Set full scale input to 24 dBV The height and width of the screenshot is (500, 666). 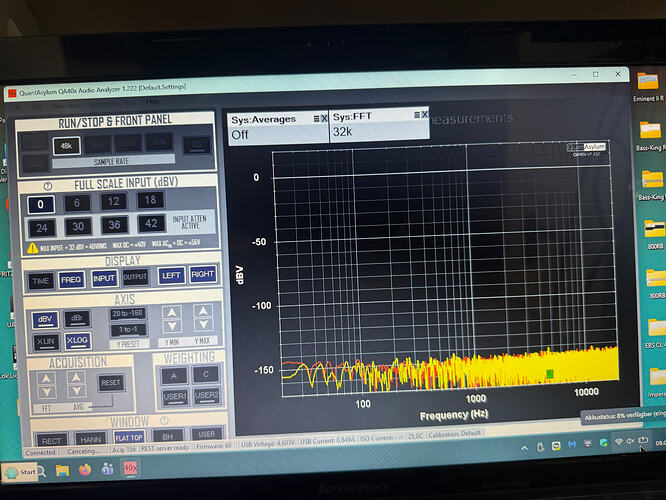pyautogui.click(x=42, y=228)
